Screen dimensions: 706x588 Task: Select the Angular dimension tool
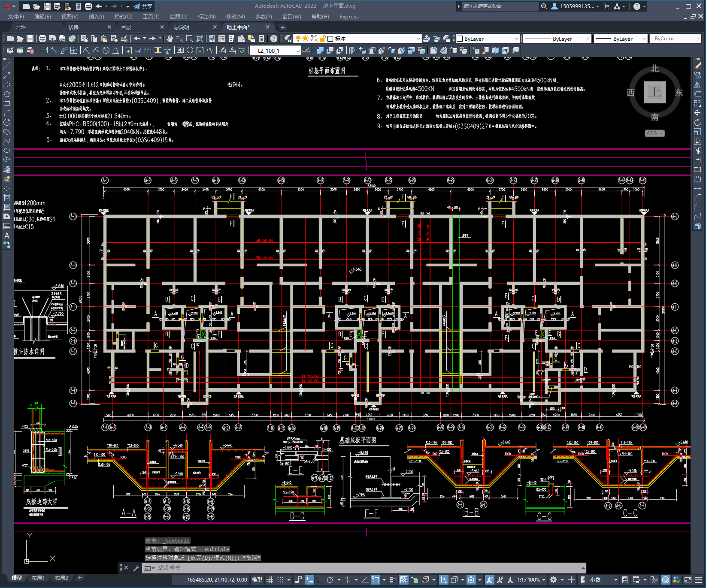point(115,50)
